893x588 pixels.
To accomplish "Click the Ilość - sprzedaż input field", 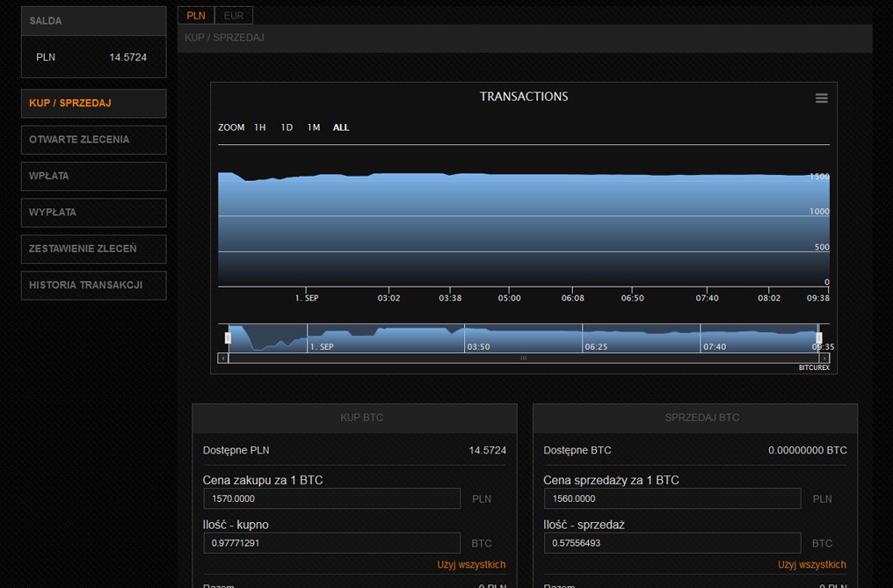I will [672, 542].
